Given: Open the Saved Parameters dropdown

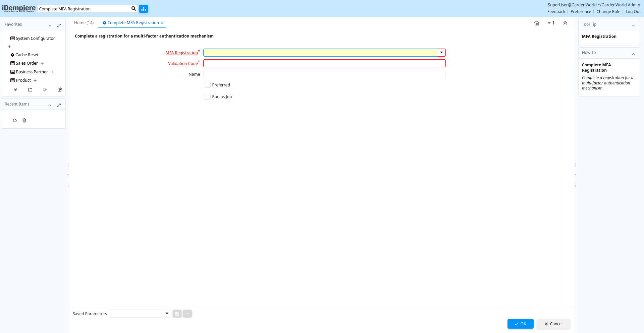Looking at the screenshot, I should click(167, 314).
